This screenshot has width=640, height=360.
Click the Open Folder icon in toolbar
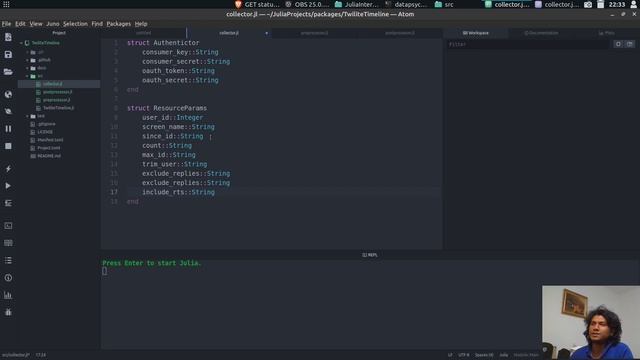point(8,72)
